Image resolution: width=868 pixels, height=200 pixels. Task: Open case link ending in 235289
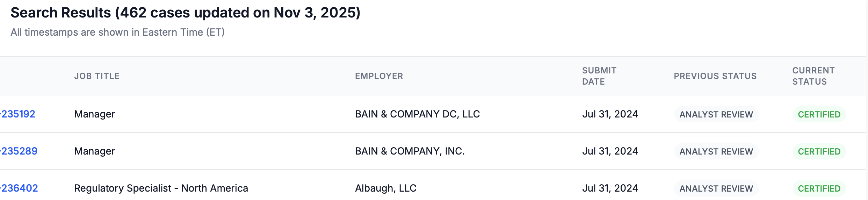point(19,151)
